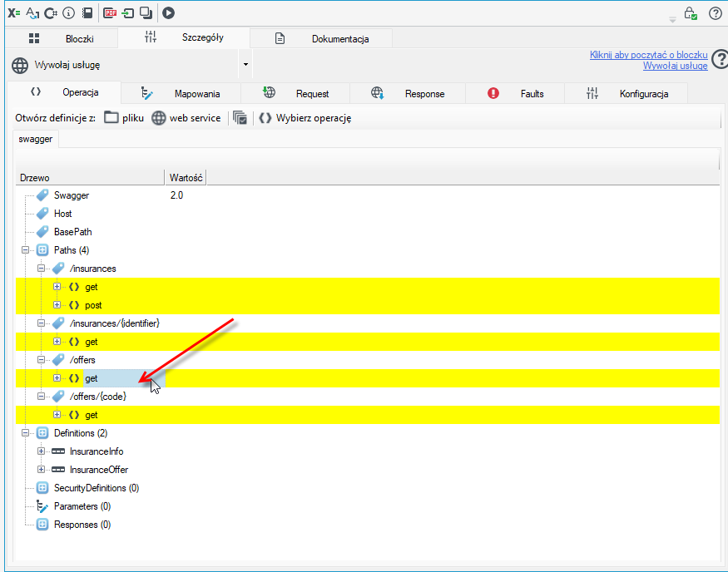
Task: Open the Request tab
Action: (295, 94)
